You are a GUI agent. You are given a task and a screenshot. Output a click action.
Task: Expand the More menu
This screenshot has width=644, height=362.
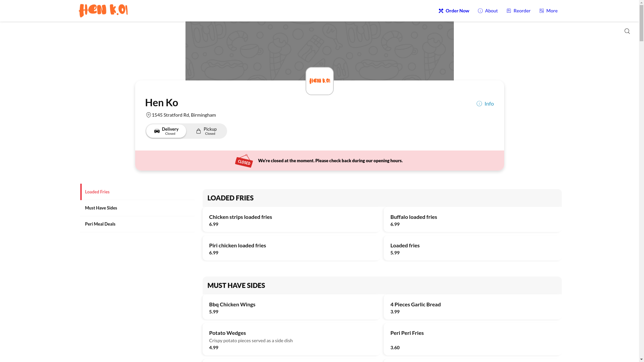[x=548, y=11]
